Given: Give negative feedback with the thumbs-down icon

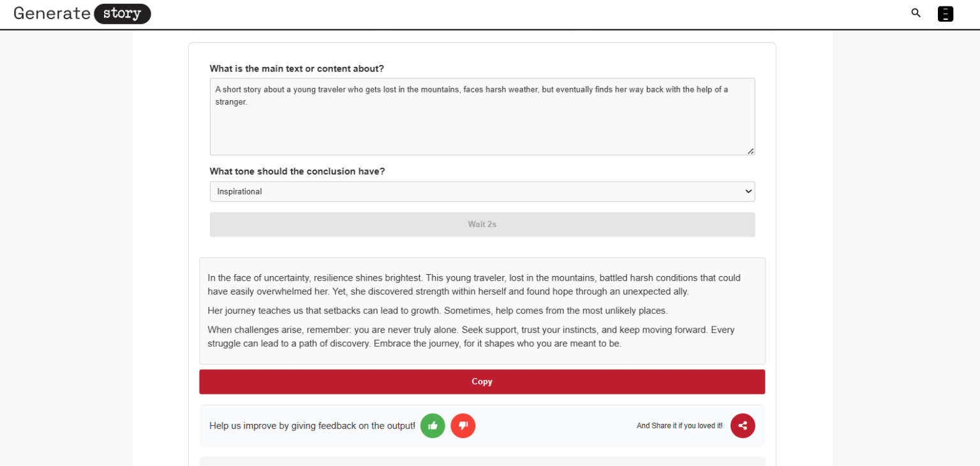Looking at the screenshot, I should 463,426.
